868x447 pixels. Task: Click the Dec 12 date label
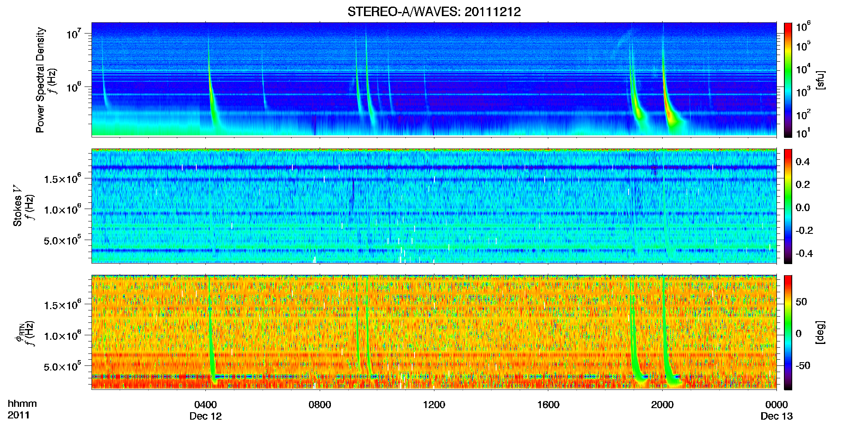point(205,416)
